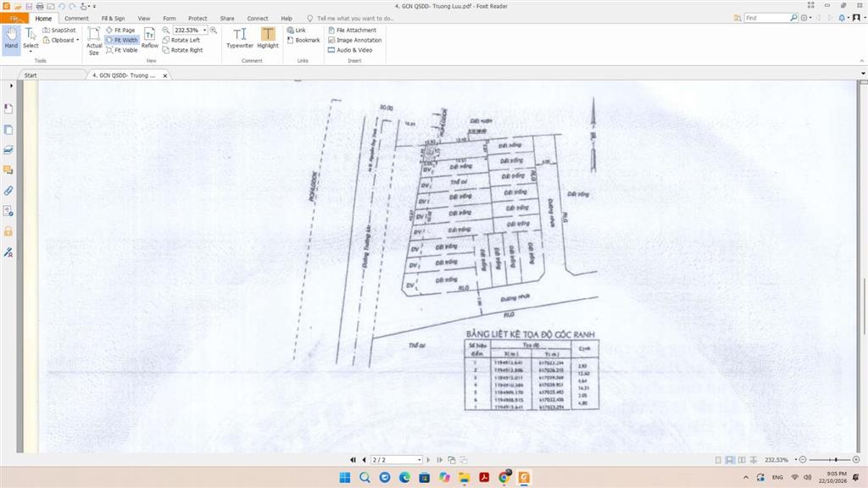
Task: Open the Protect ribbon tab
Action: (x=198, y=19)
